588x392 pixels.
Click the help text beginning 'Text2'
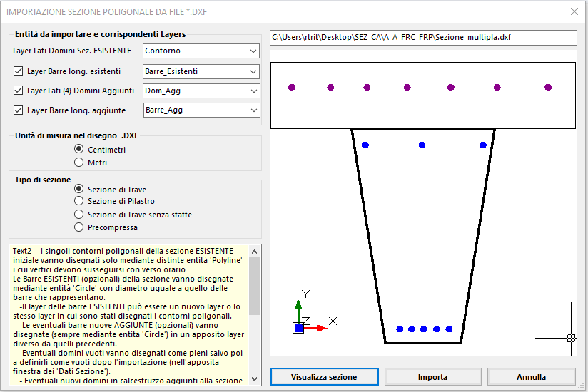pos(129,316)
